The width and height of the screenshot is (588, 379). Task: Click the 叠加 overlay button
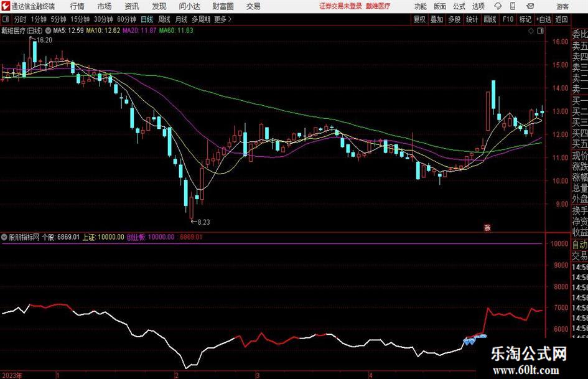coord(437,19)
